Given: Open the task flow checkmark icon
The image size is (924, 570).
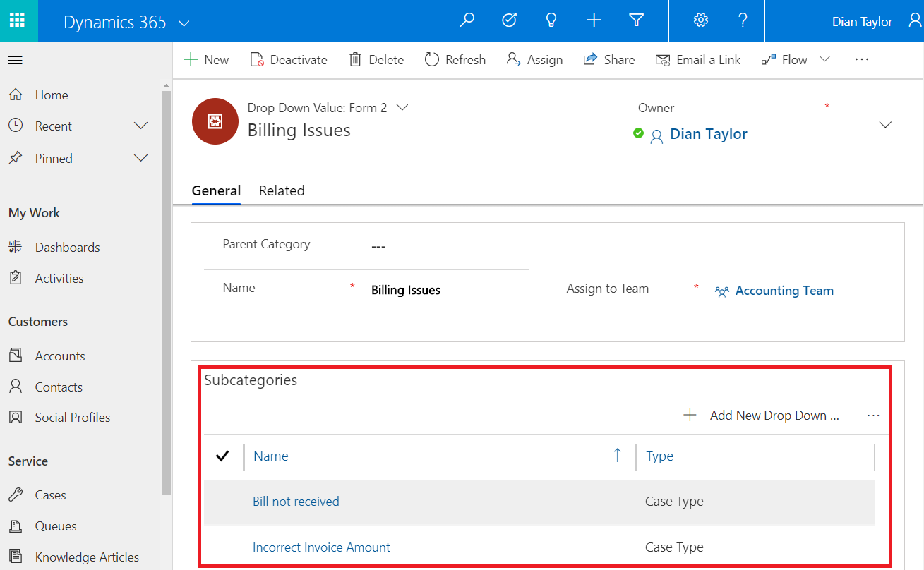Looking at the screenshot, I should click(509, 20).
